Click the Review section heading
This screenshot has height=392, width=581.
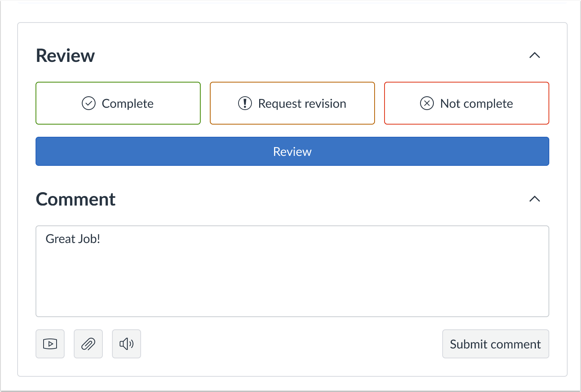click(x=65, y=55)
